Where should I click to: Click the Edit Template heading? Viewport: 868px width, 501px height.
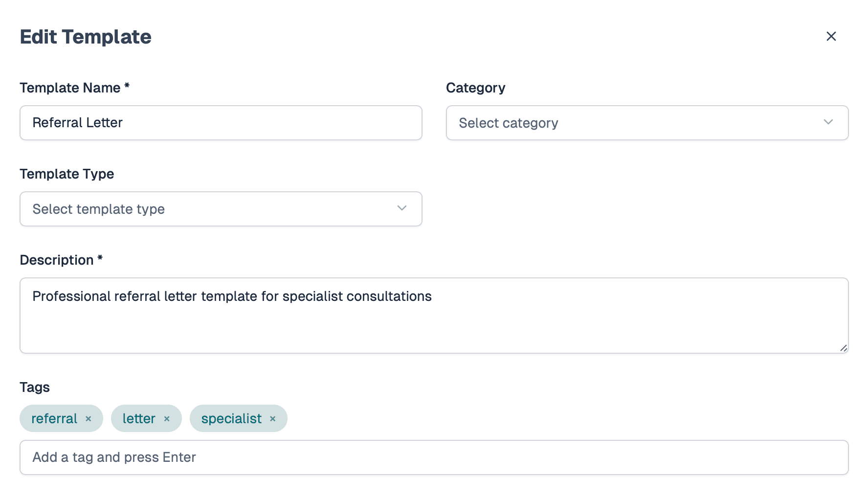85,36
